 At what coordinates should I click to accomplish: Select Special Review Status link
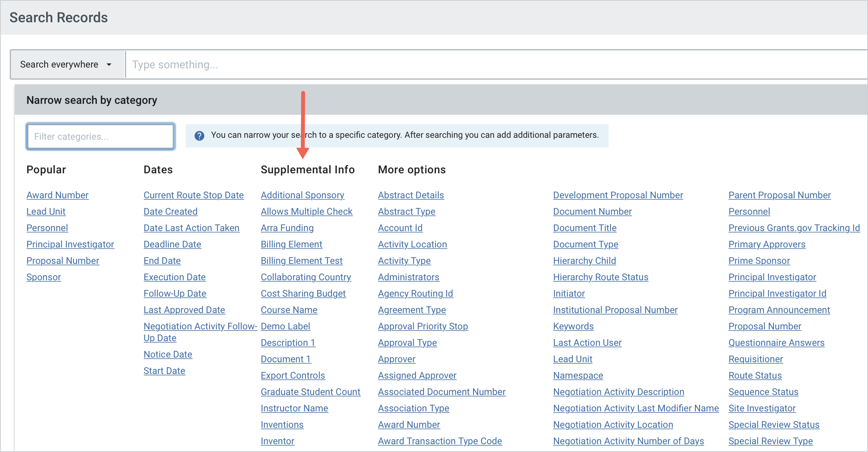point(774,425)
